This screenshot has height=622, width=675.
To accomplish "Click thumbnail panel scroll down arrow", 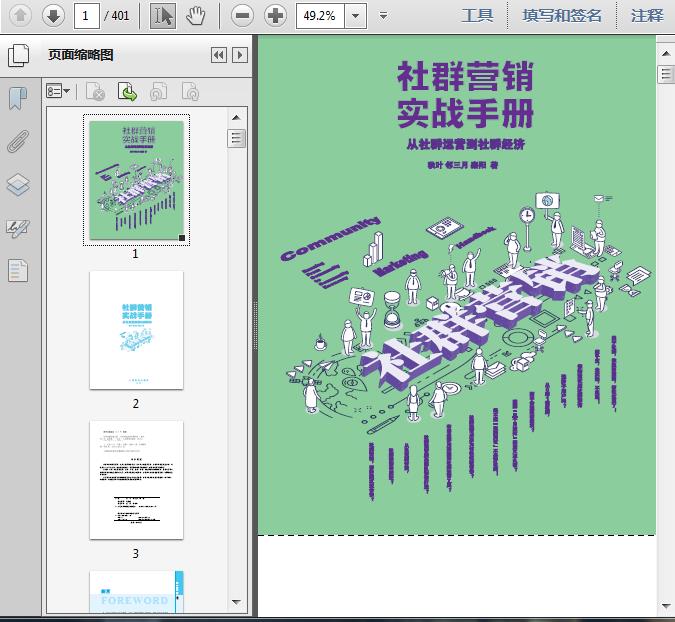I will pyautogui.click(x=236, y=602).
